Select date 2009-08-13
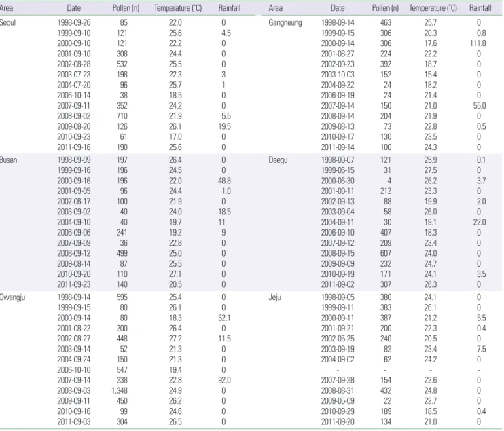 338,126
